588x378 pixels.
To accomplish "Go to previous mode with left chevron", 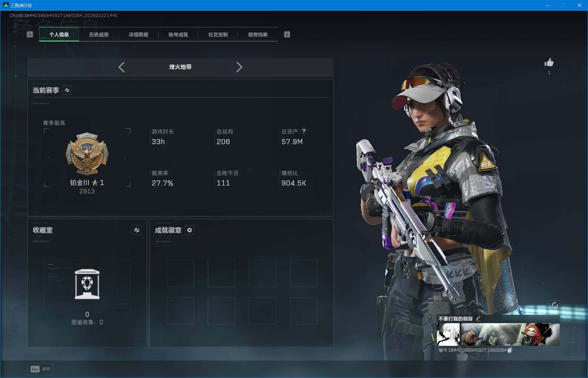I will (121, 67).
